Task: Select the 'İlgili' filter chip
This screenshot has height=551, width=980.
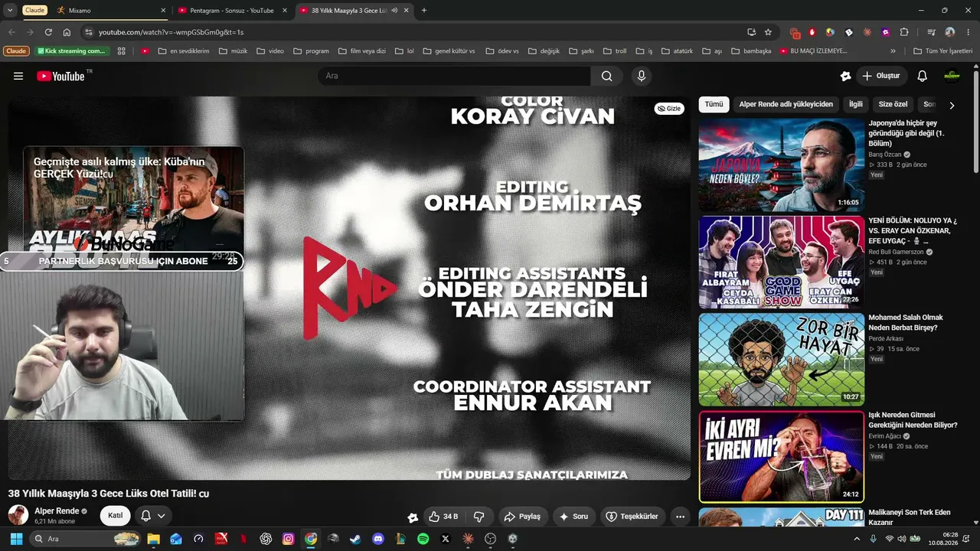Action: click(x=855, y=104)
